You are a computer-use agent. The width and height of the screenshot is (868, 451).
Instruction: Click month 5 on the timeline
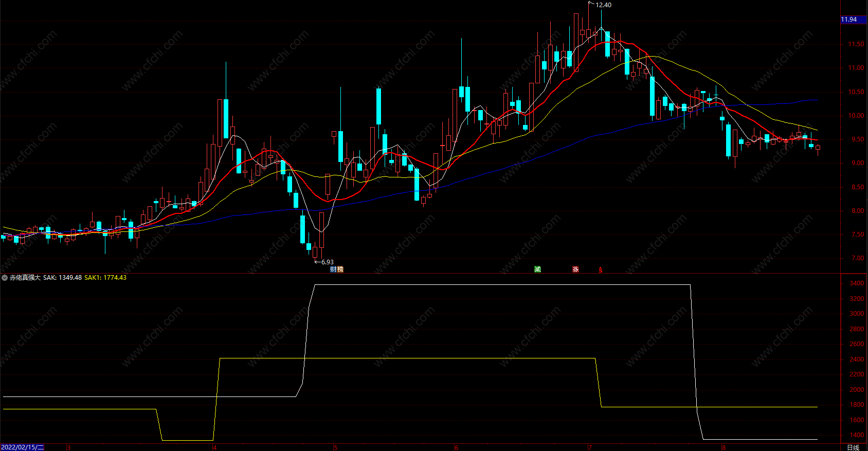[x=335, y=447]
